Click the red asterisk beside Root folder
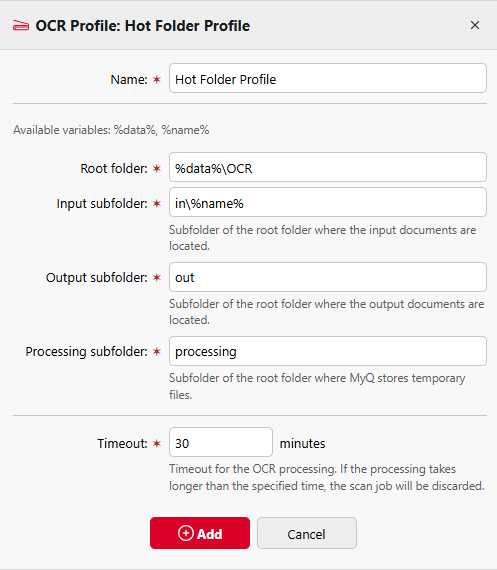497x570 pixels. (157, 168)
